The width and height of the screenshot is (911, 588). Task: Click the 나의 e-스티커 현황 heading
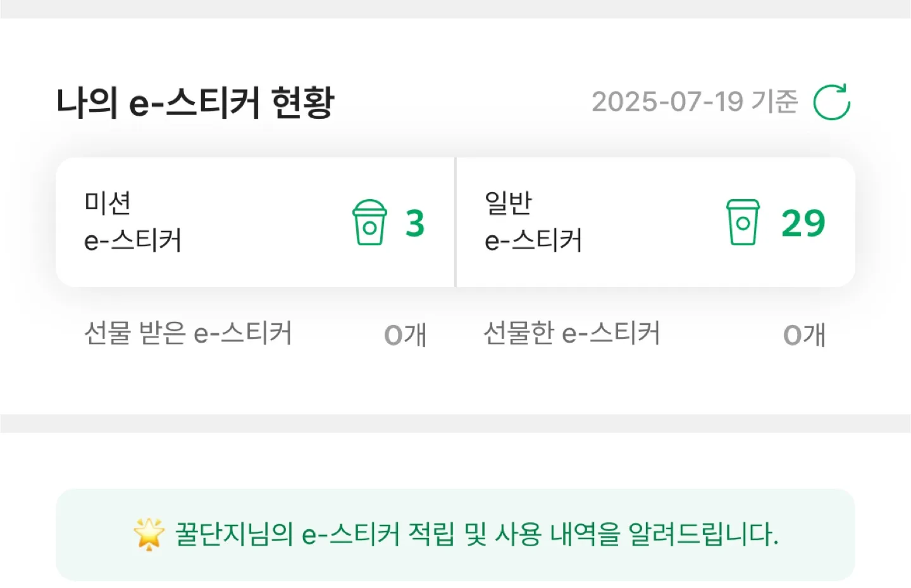195,102
